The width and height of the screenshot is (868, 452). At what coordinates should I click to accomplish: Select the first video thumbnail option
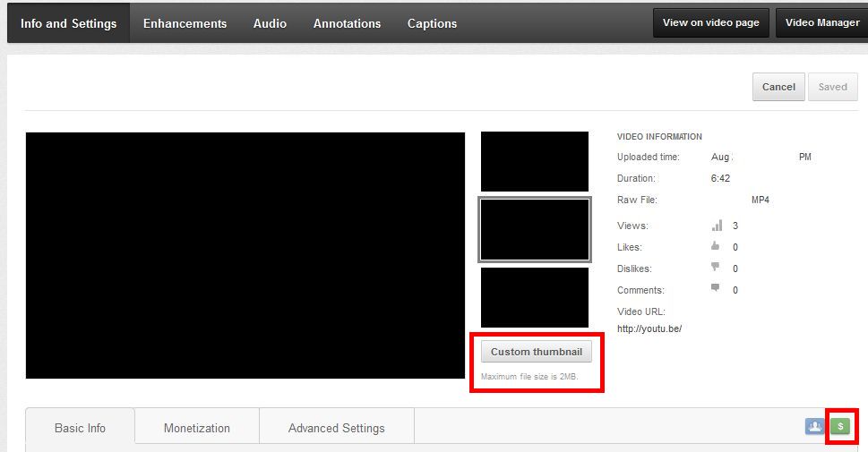[534, 161]
